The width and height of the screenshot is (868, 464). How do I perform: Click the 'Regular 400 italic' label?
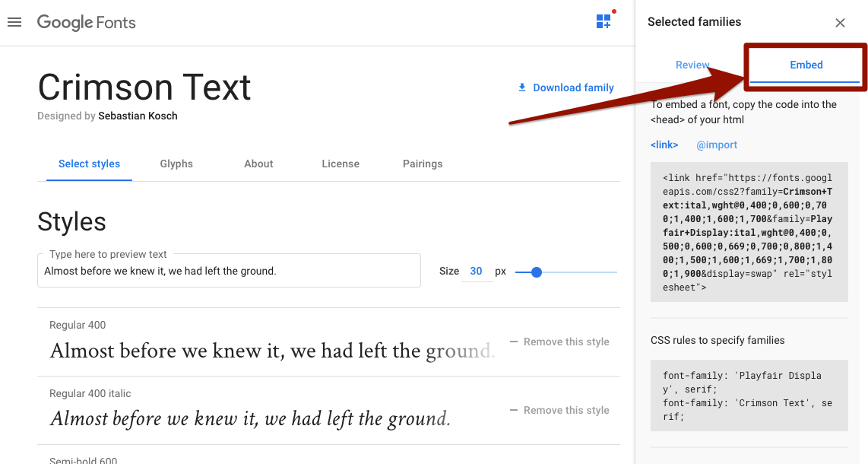pos(90,394)
